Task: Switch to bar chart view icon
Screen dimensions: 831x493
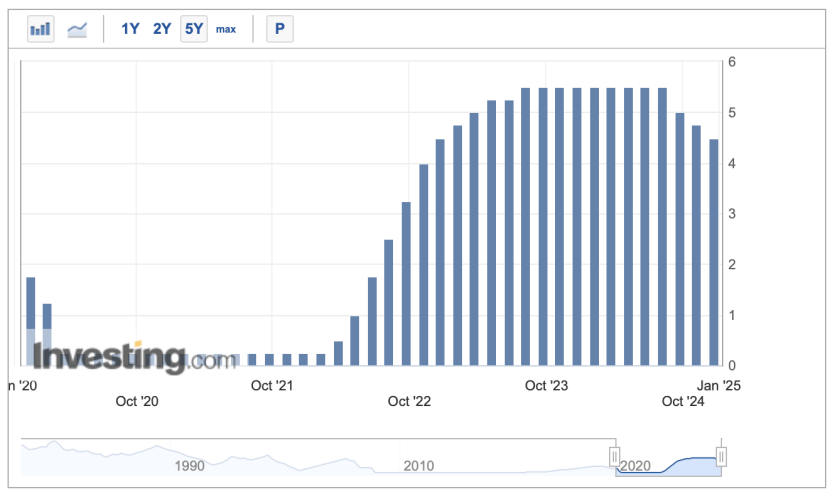Action: [x=40, y=29]
